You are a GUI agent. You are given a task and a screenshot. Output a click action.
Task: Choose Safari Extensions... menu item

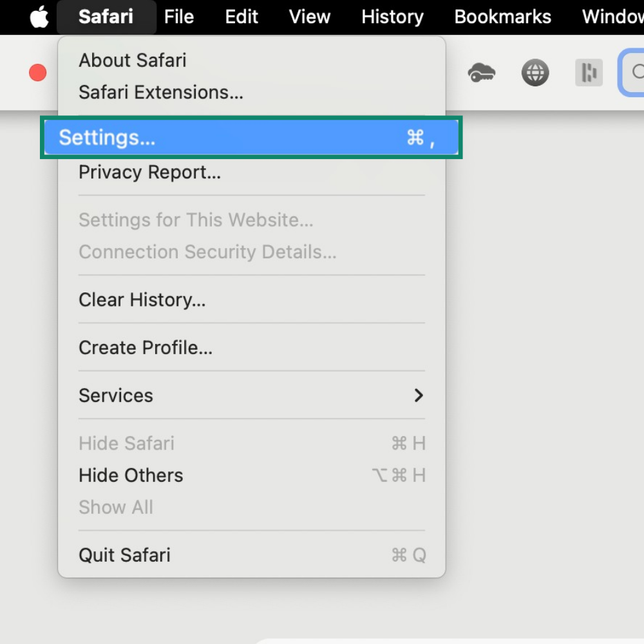click(161, 92)
